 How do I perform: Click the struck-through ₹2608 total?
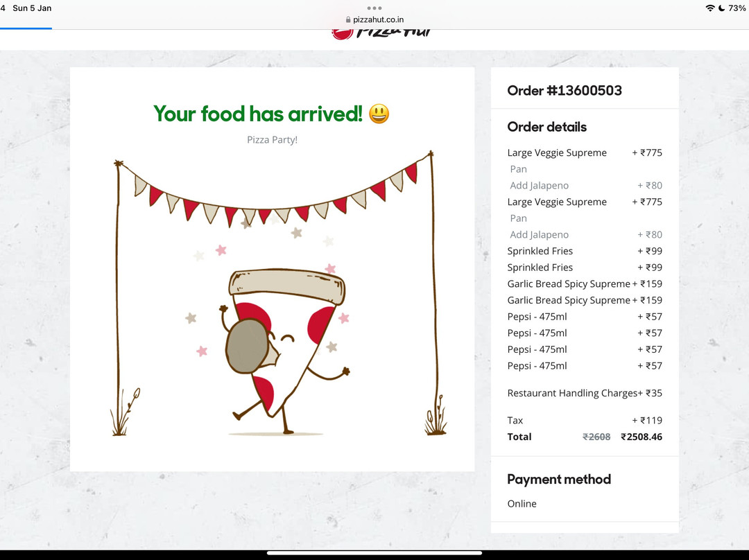(x=596, y=437)
